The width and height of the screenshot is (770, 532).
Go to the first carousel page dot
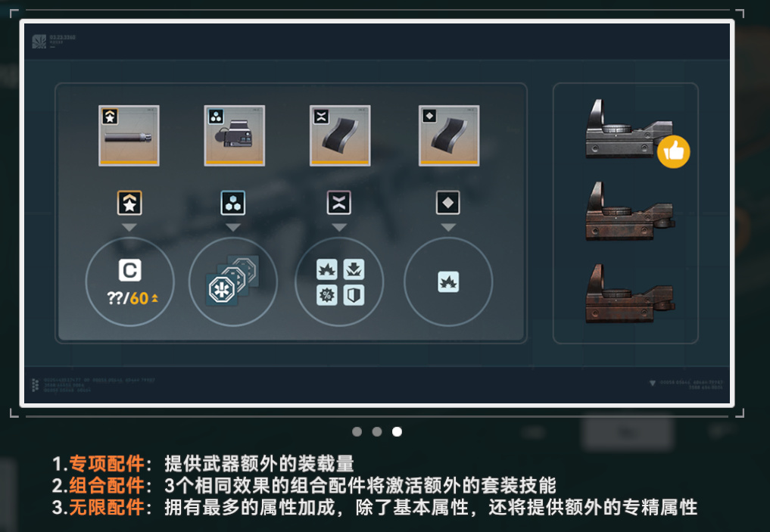[x=357, y=431]
